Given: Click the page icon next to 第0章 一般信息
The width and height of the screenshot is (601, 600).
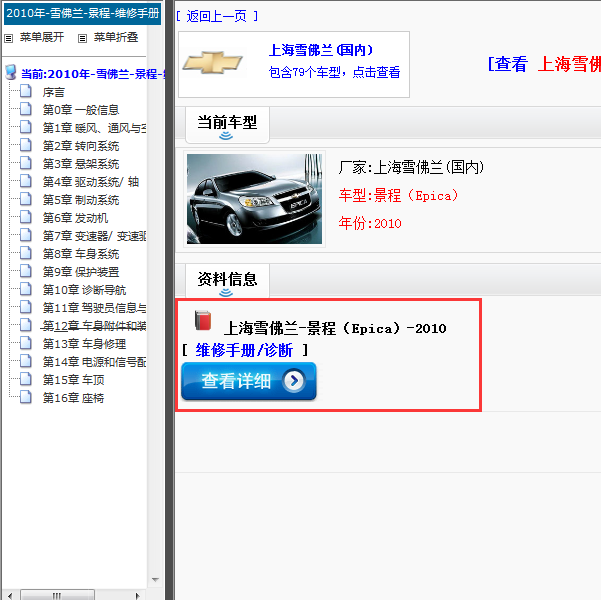Looking at the screenshot, I should (26, 109).
